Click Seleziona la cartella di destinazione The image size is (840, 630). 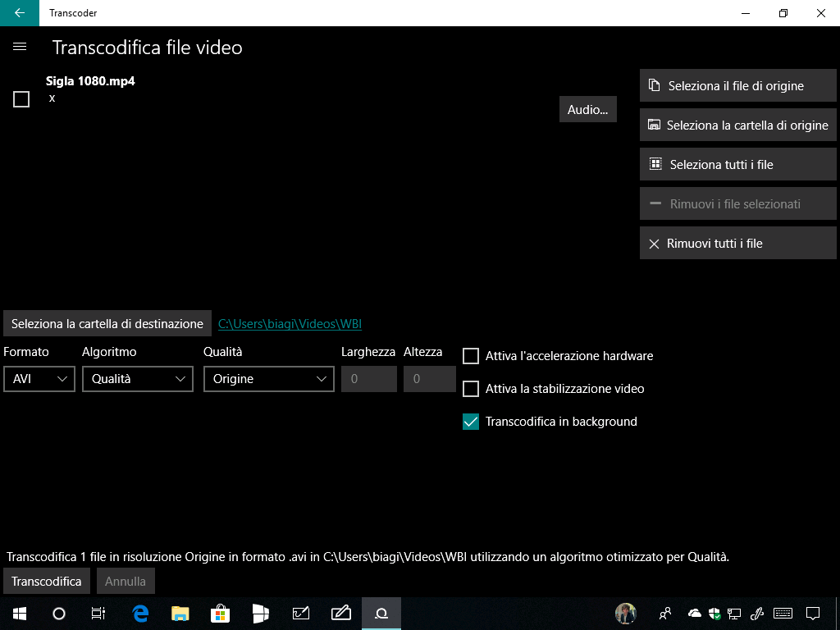(107, 323)
